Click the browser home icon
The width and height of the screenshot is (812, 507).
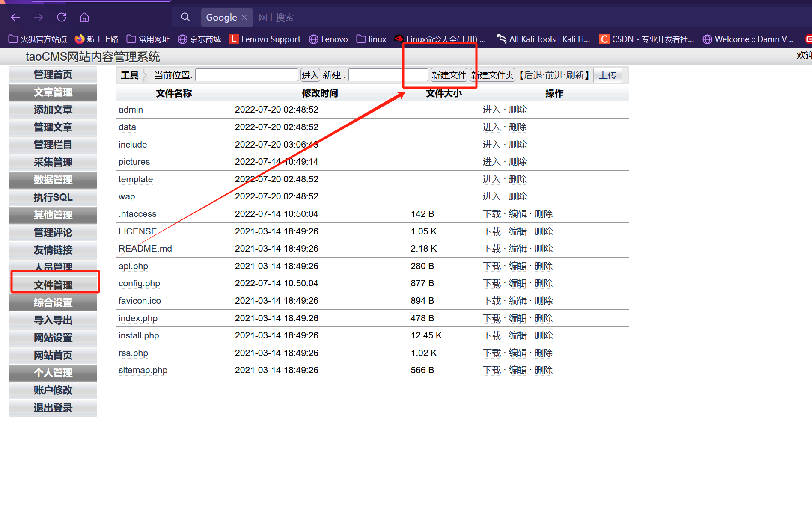84,18
